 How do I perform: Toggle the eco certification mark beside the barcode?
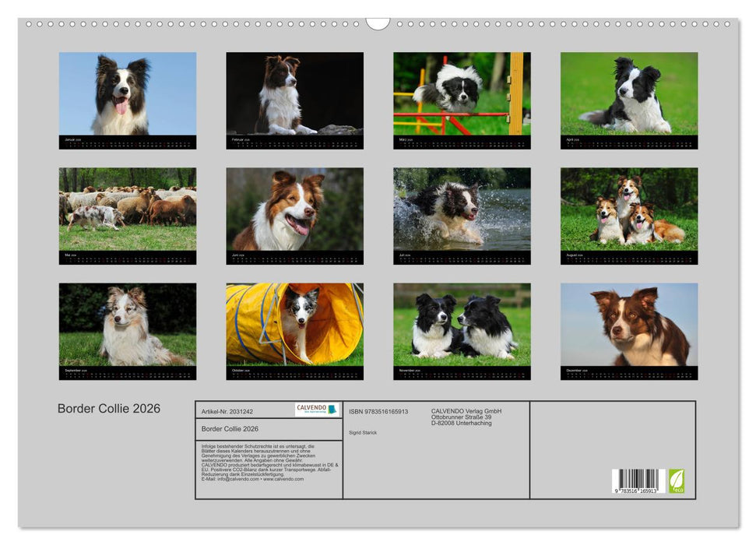tap(676, 480)
